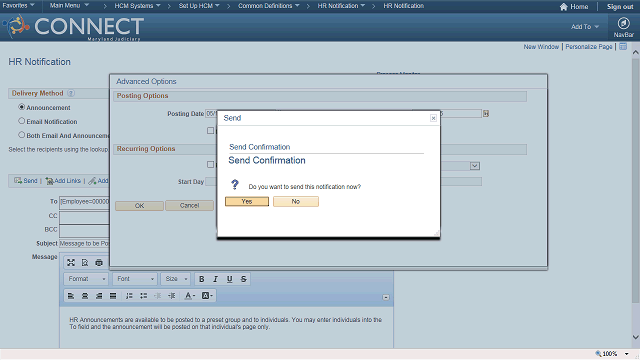640x360 pixels.
Task: Tick the checkbox under Posting Date
Action: click(x=210, y=131)
